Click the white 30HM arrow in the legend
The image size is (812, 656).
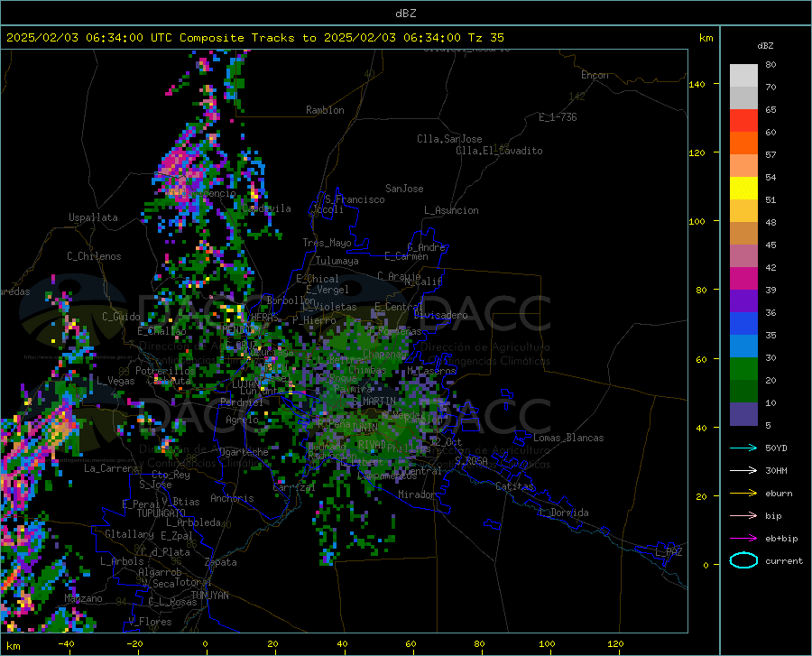(x=743, y=471)
